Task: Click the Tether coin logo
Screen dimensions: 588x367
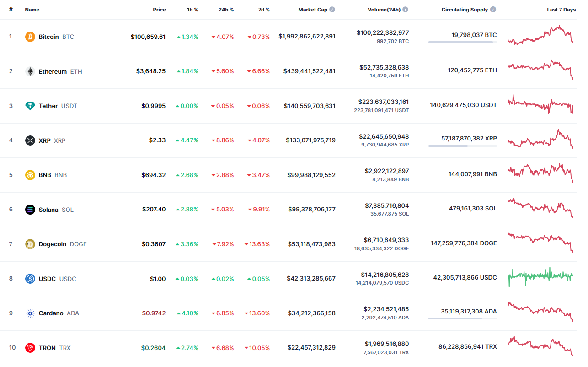Action: point(30,106)
